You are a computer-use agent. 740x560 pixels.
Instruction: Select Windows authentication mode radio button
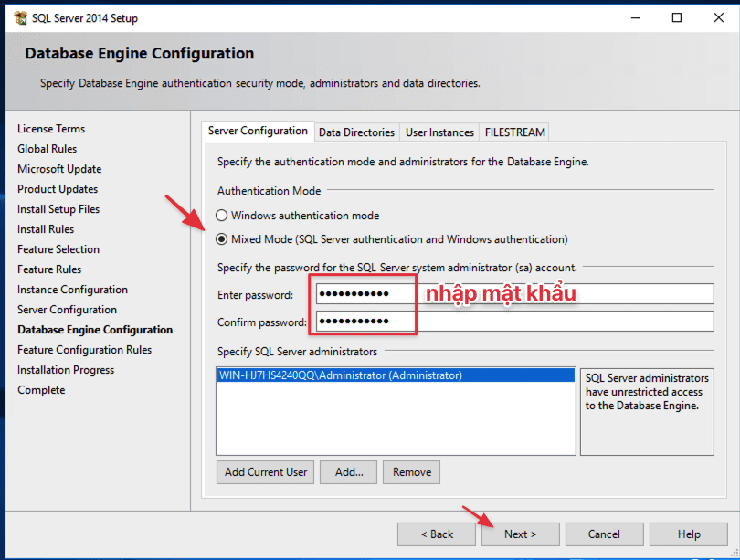221,216
